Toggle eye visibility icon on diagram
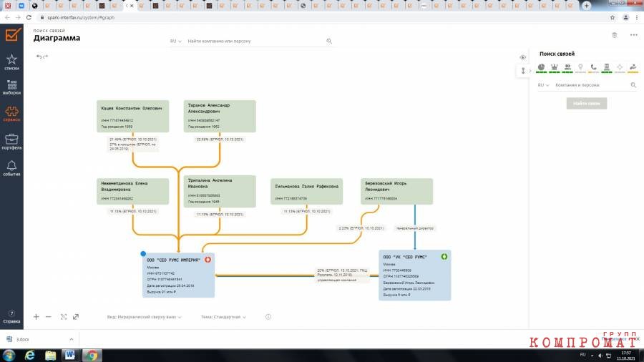The width and height of the screenshot is (644, 362). point(522,57)
